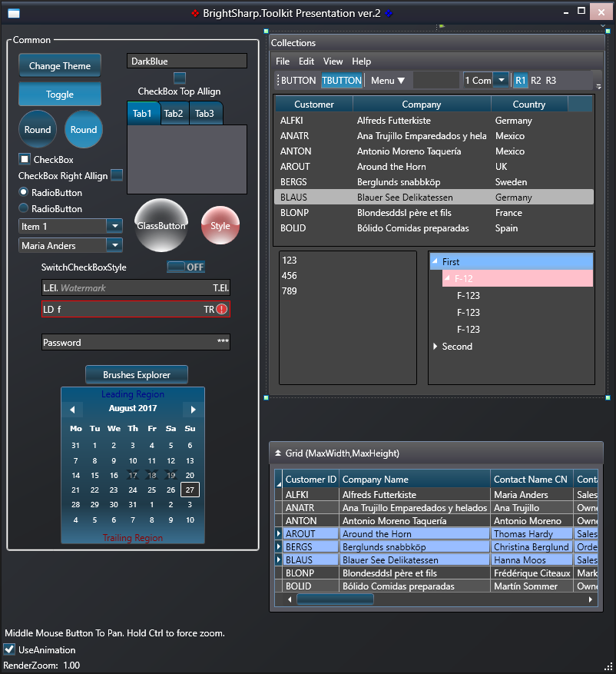Expand the Second tree node
Screen dimensions: 616x674
pyautogui.click(x=436, y=347)
